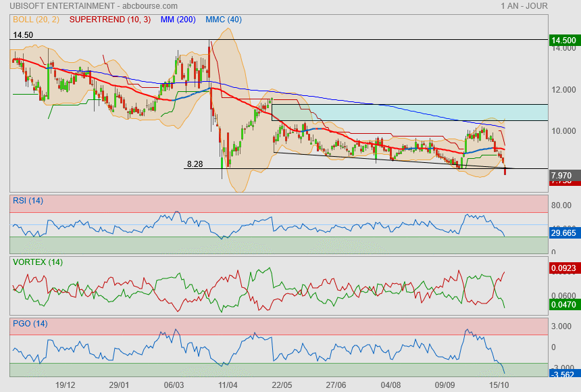Screen dimensions: 581x392
Task: Select the MMC (40) legend label
Action: coord(224,20)
